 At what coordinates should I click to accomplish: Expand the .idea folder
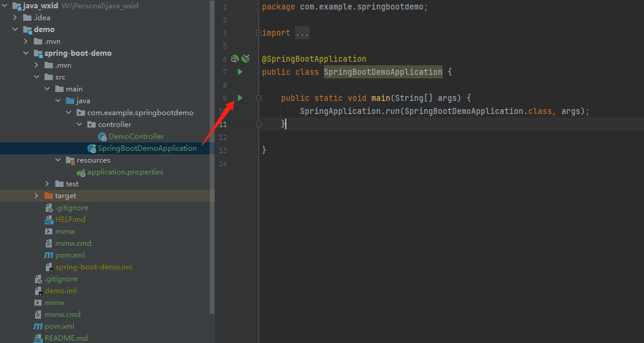tap(15, 18)
